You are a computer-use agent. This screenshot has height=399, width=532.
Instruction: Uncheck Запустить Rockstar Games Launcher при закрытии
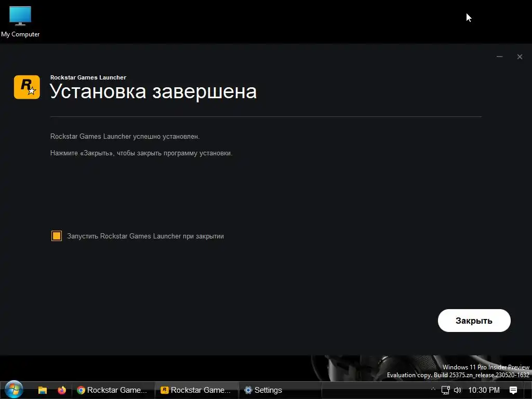coord(57,236)
